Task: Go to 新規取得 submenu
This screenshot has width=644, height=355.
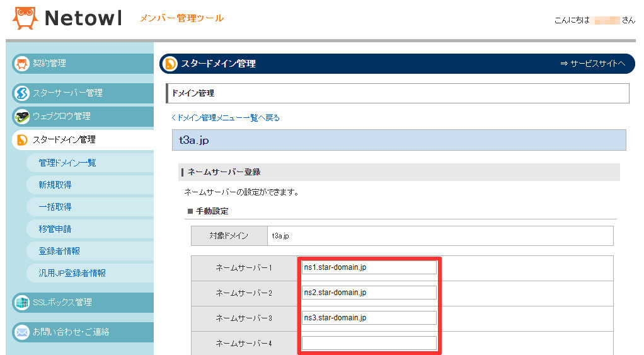Action: tap(90, 185)
